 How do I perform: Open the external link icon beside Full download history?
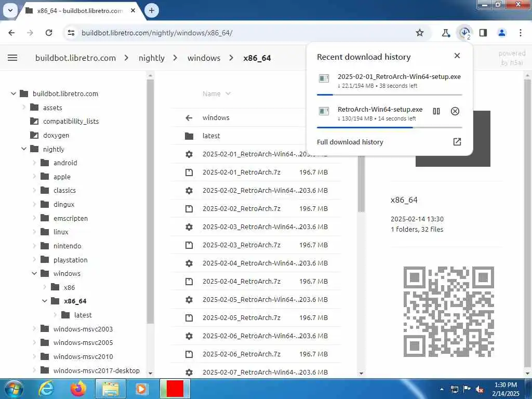[x=457, y=141]
